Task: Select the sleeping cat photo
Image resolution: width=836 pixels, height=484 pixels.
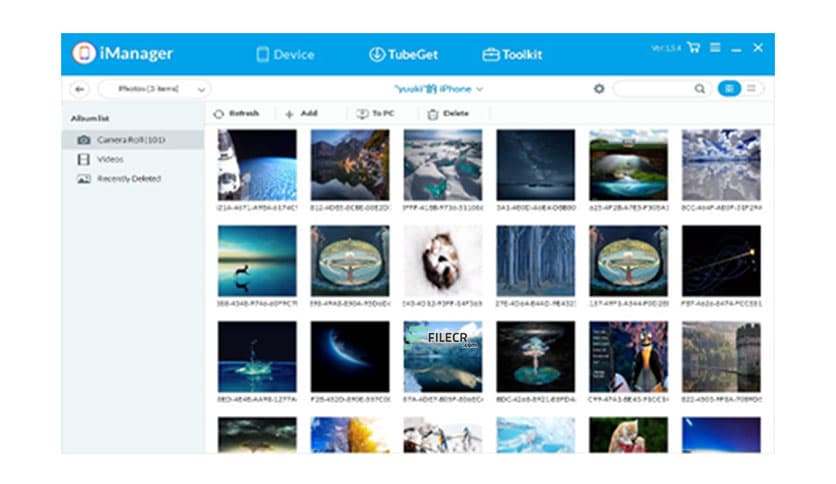Action: pyautogui.click(x=443, y=261)
